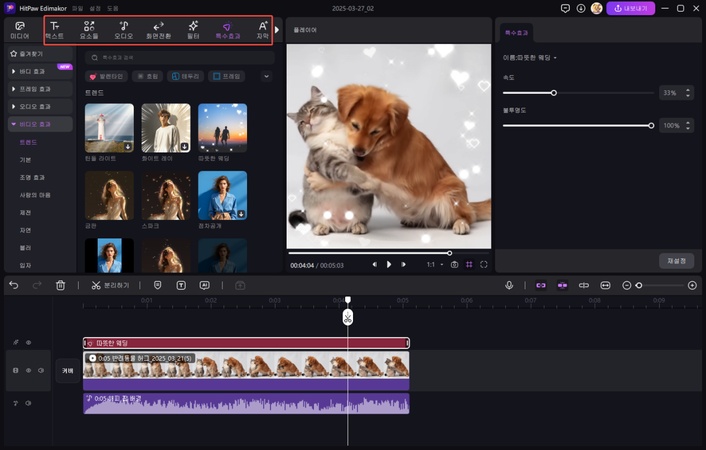Click the 속도 speed slider handle
This screenshot has width=706, height=450.
tap(554, 93)
